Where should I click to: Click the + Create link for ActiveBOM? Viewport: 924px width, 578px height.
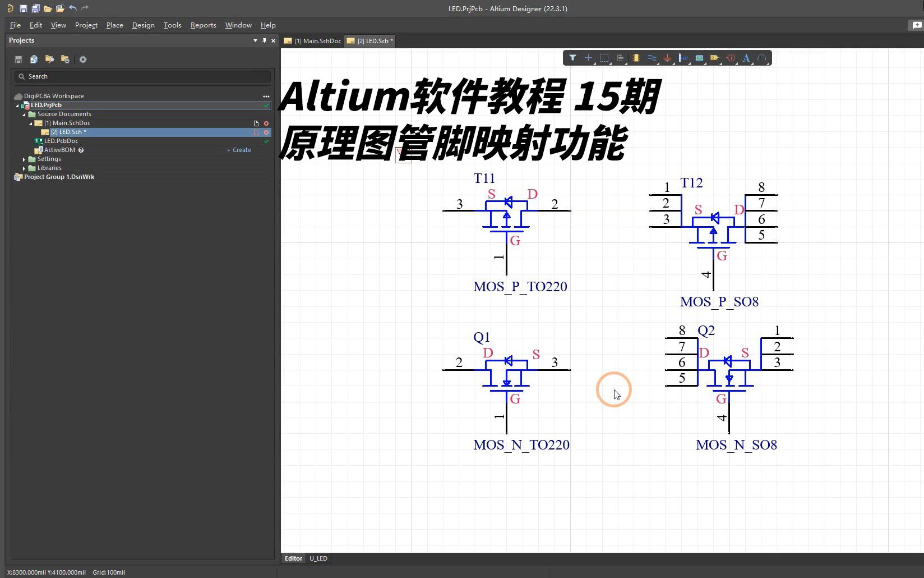[239, 150]
